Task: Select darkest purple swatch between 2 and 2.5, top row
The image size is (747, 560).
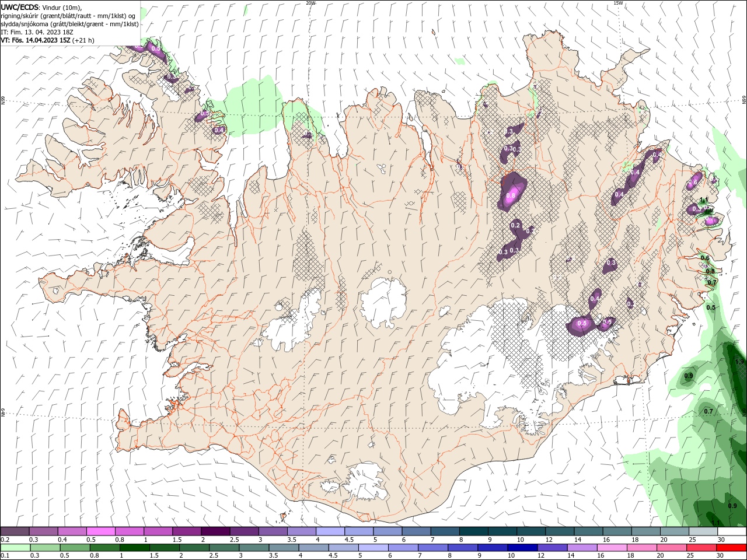Action: coord(215,531)
